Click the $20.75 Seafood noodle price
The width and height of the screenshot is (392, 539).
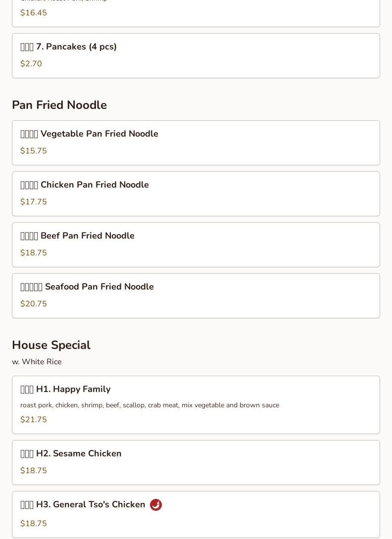34,304
